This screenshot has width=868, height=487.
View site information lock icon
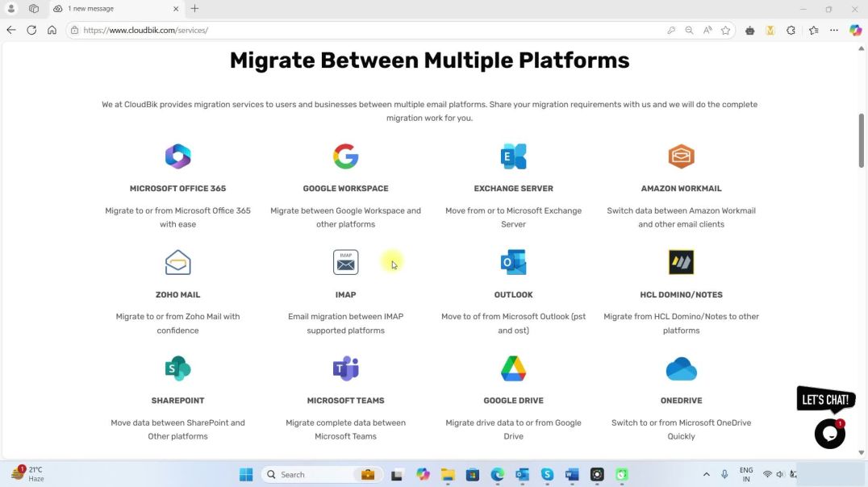pyautogui.click(x=75, y=31)
